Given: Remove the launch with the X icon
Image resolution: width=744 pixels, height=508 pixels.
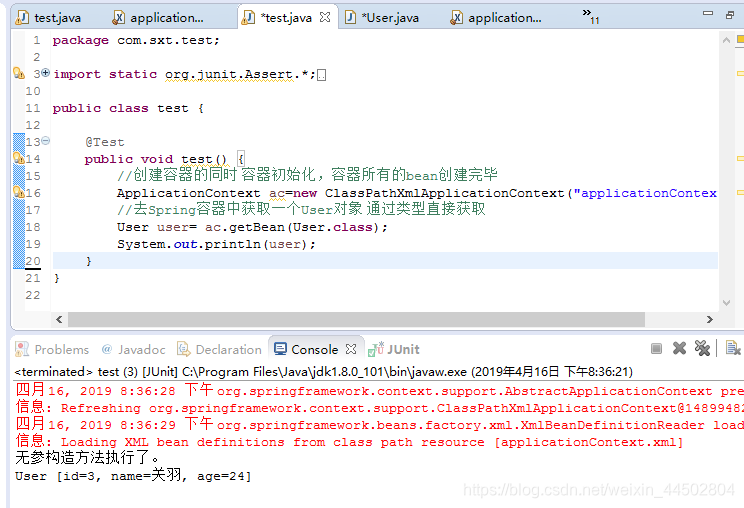Looking at the screenshot, I should (x=679, y=349).
